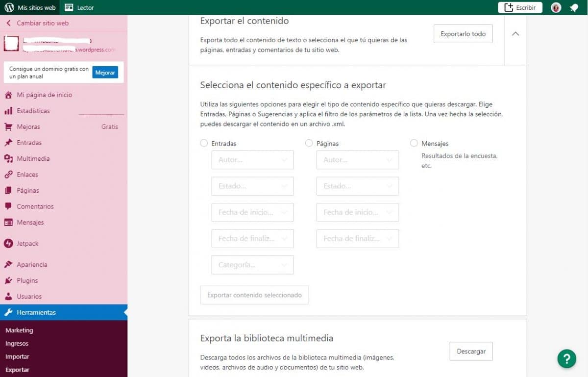The height and width of the screenshot is (377, 588).
Task: Go to Marketing submenu item
Action: (19, 330)
